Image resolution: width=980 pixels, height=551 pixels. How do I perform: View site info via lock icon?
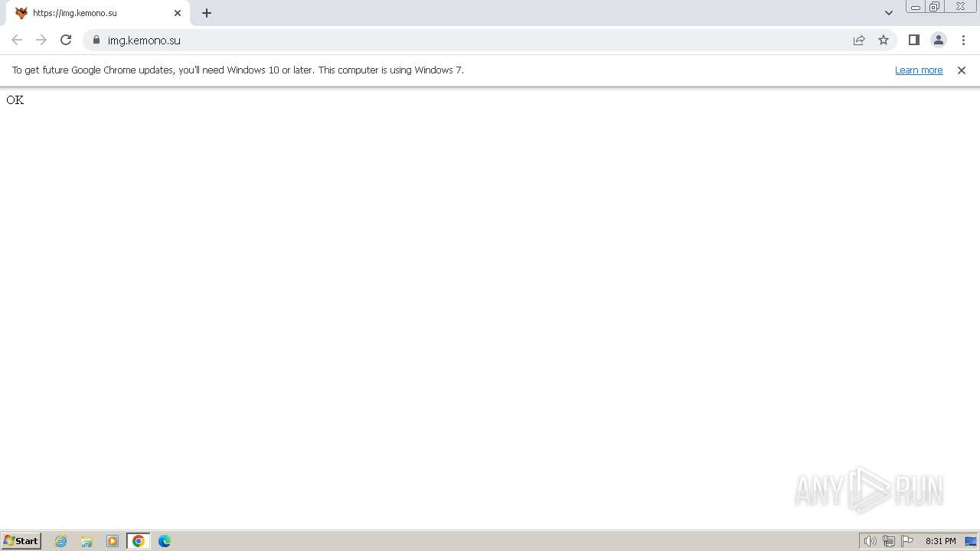[x=96, y=40]
